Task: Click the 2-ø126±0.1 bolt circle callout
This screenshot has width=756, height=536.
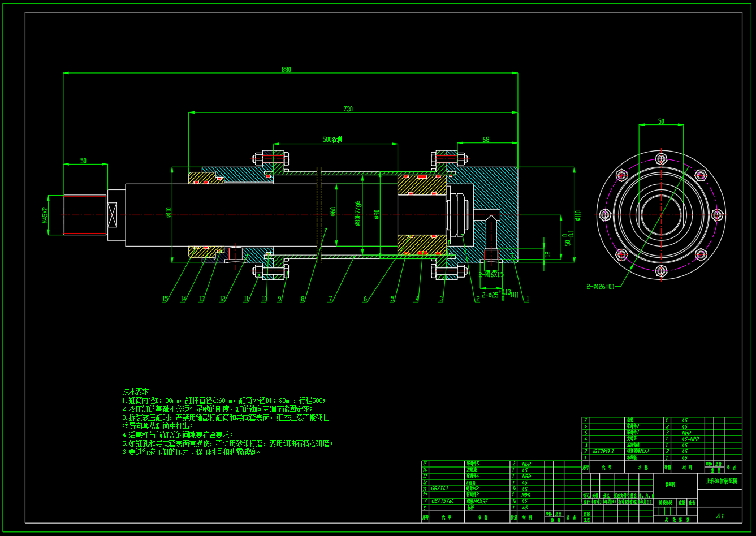Action: (601, 286)
